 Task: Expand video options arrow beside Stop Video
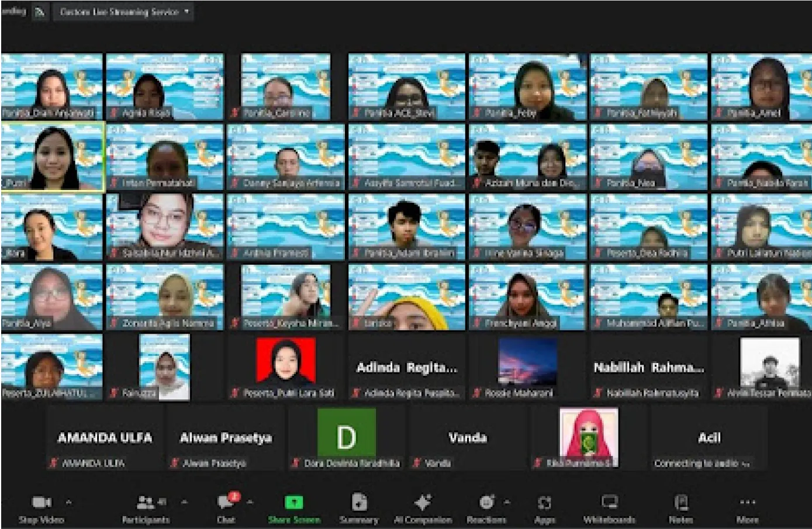tap(68, 502)
